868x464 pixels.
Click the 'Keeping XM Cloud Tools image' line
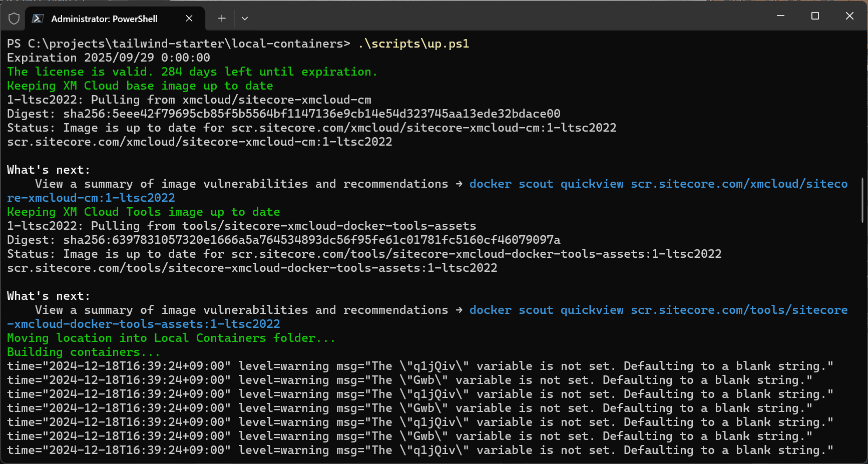[x=143, y=212]
